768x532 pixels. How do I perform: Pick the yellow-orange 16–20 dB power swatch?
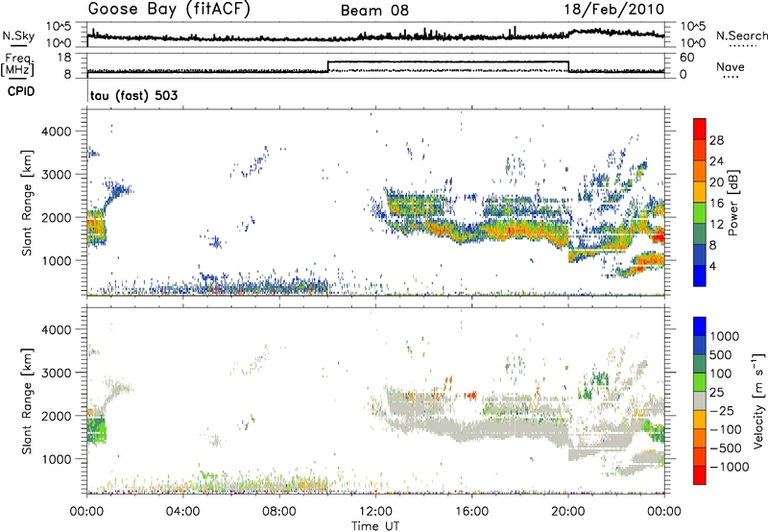point(700,192)
